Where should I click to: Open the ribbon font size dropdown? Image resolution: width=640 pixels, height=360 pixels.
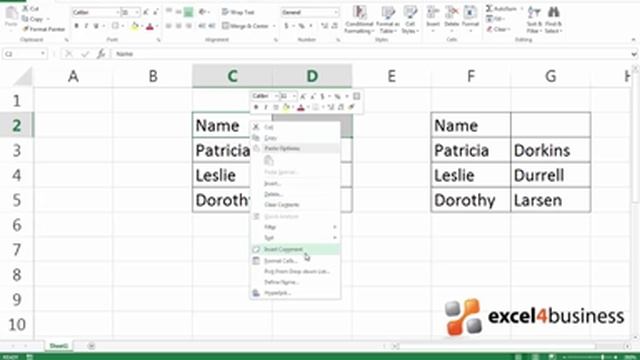click(x=137, y=12)
